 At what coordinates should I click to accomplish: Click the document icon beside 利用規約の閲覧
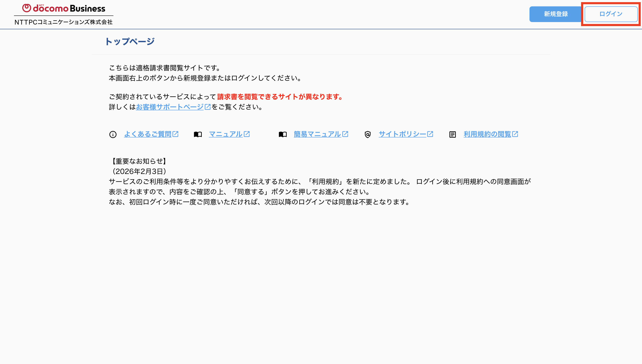[x=453, y=134]
